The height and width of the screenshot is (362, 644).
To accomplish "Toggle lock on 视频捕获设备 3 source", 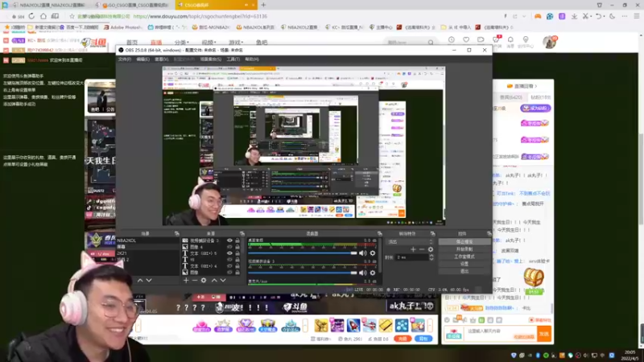I will pyautogui.click(x=237, y=241).
